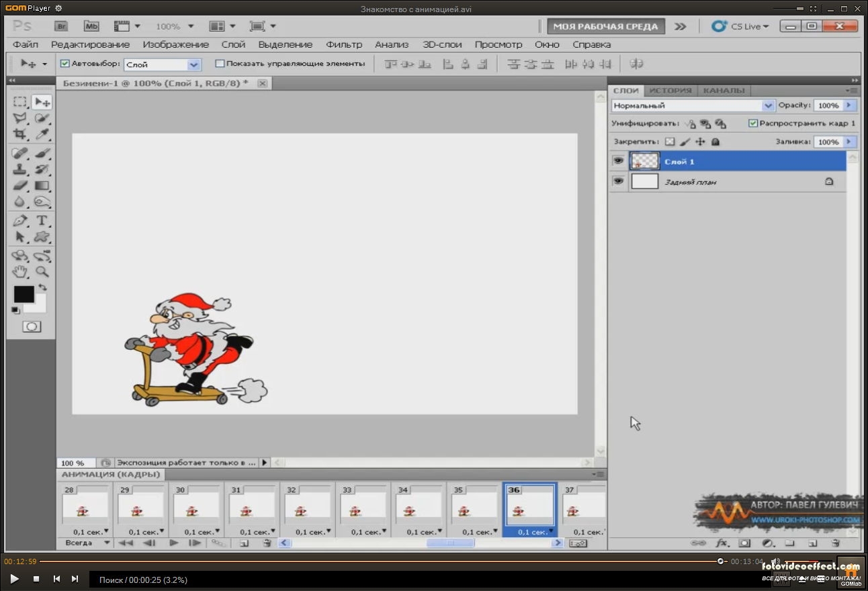The image size is (868, 591).
Task: Open the Файл menu
Action: 26,44
